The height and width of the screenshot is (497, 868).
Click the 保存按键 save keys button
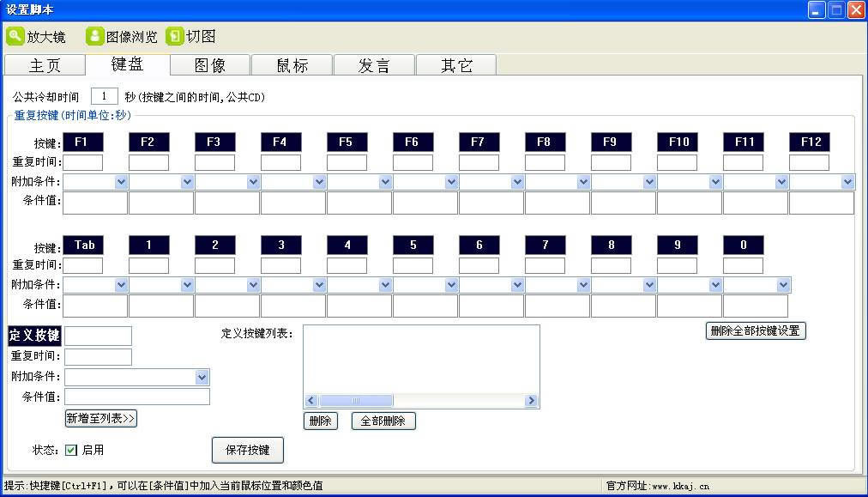pos(247,450)
